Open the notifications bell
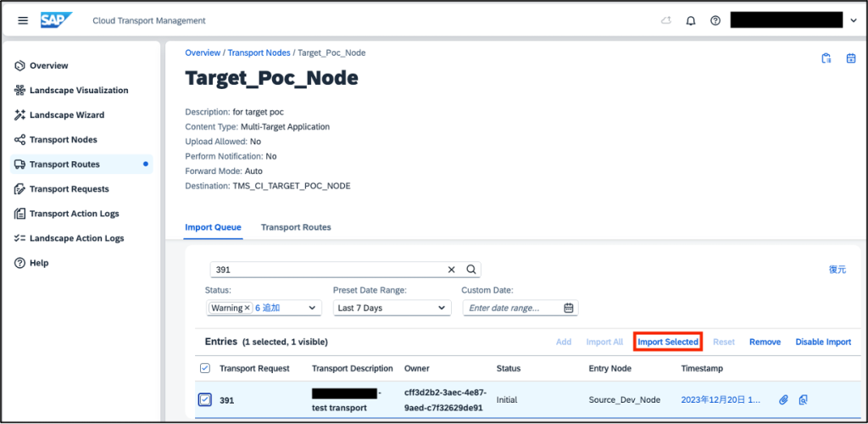This screenshot has width=868, height=424. coord(691,21)
